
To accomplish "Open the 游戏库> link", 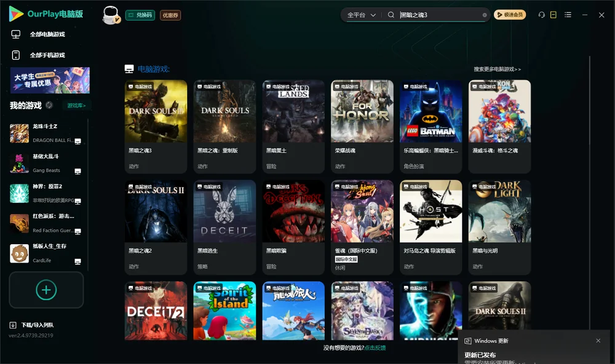I will (x=76, y=105).
